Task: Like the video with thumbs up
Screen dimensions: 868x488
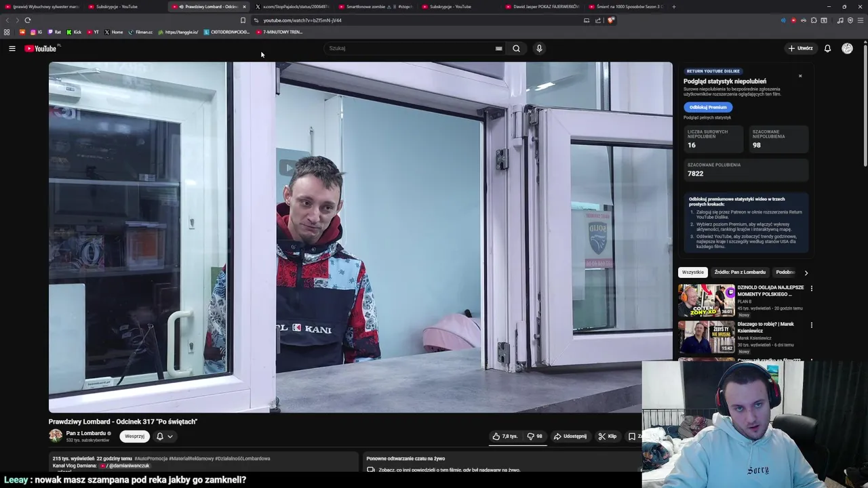Action: pos(505,436)
